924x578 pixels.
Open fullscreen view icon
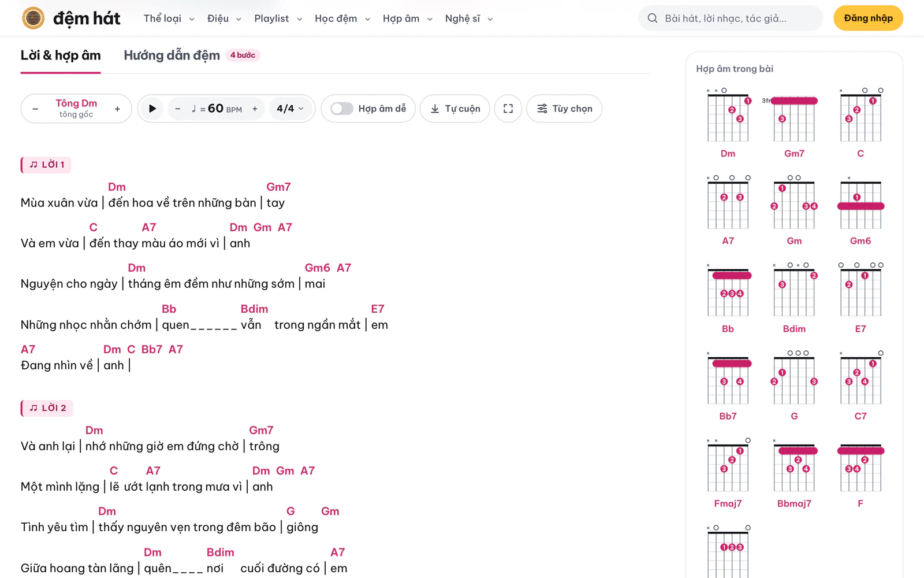(508, 109)
